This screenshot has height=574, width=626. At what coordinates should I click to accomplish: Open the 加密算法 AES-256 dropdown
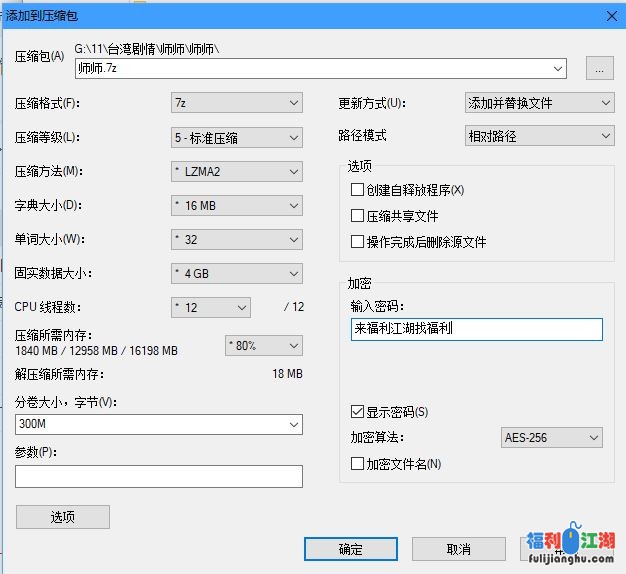click(x=551, y=438)
